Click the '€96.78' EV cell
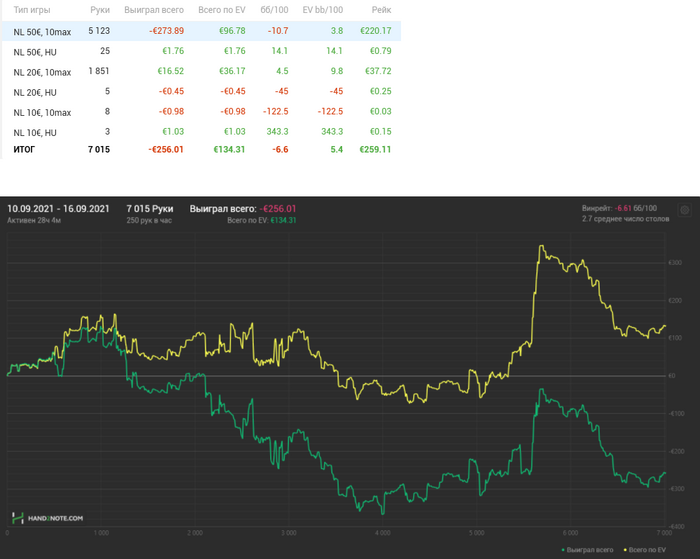The height and width of the screenshot is (559, 700). (x=232, y=31)
